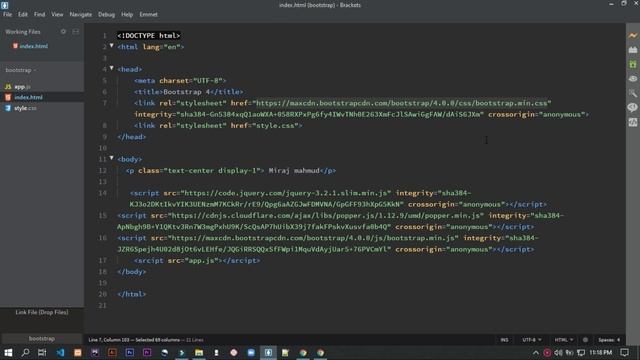Click the style.css link tag on line 8
640x360 pixels.
218,126
